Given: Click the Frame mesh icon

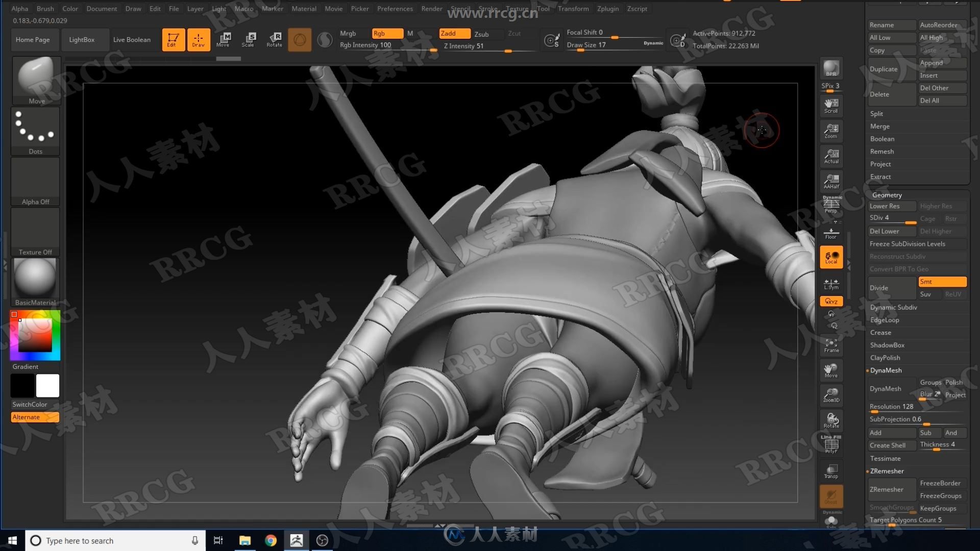Looking at the screenshot, I should pyautogui.click(x=831, y=345).
